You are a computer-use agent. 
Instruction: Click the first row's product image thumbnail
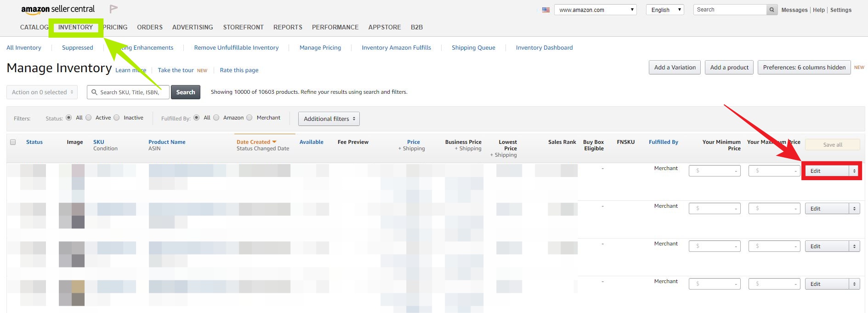point(72,183)
